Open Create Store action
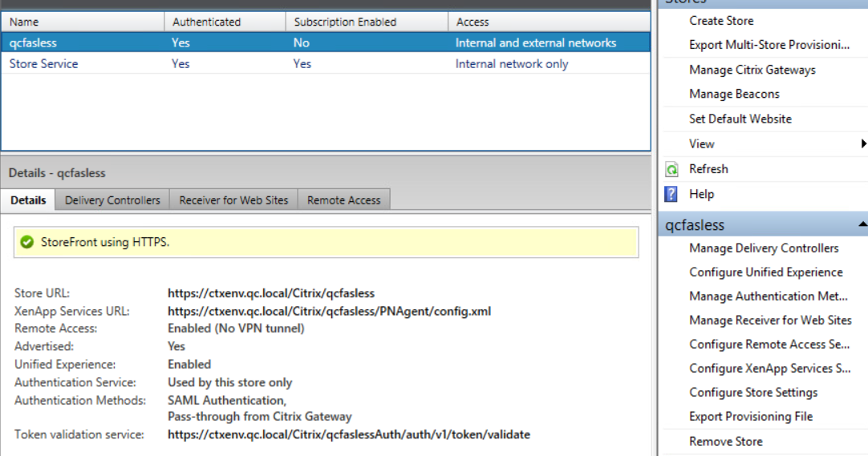 (721, 21)
